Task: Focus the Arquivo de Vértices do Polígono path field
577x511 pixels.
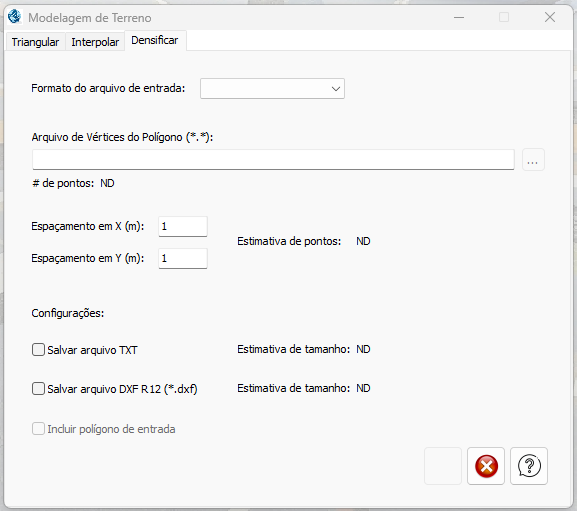Action: pyautogui.click(x=273, y=160)
